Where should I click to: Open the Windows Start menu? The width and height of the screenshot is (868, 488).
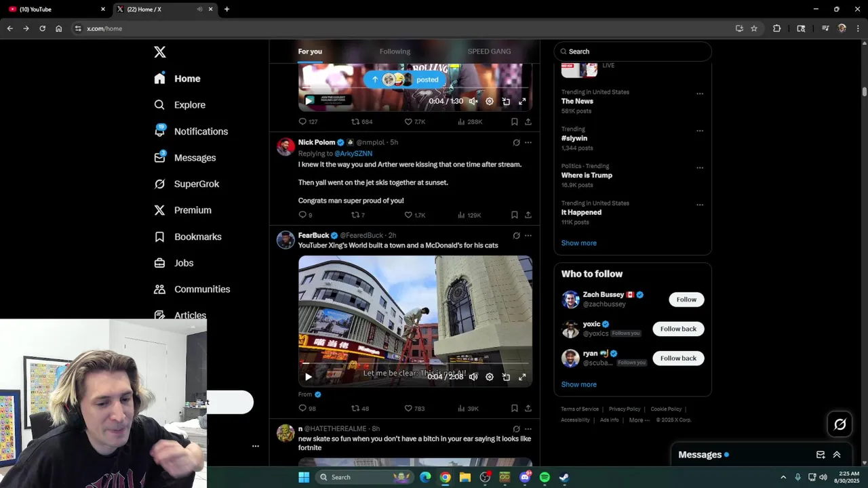[x=304, y=477]
